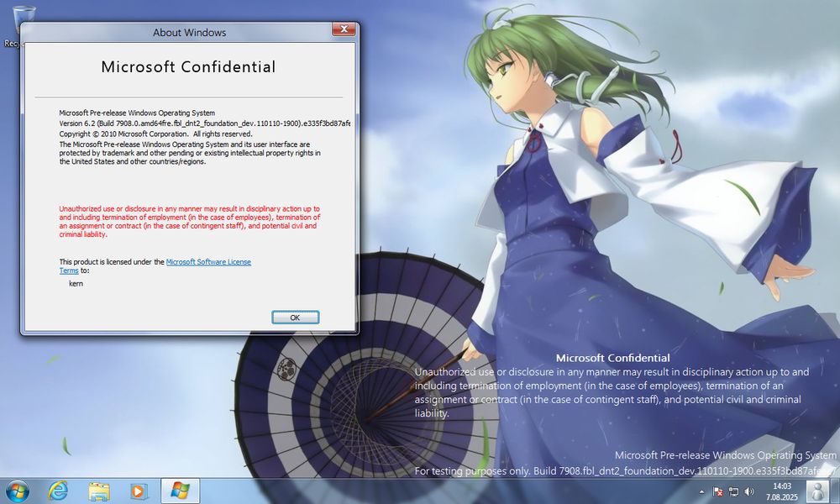
Task: Click OK in About Windows dialog
Action: 295,318
